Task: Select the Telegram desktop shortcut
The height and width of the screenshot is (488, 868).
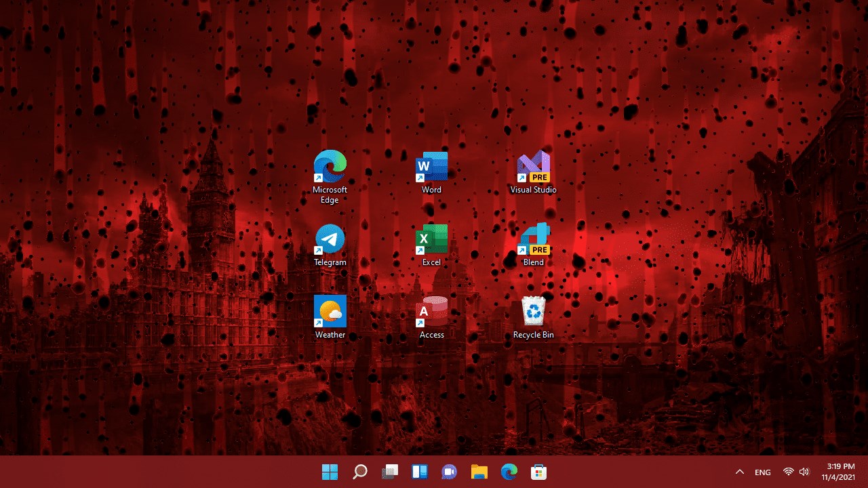Action: click(330, 245)
